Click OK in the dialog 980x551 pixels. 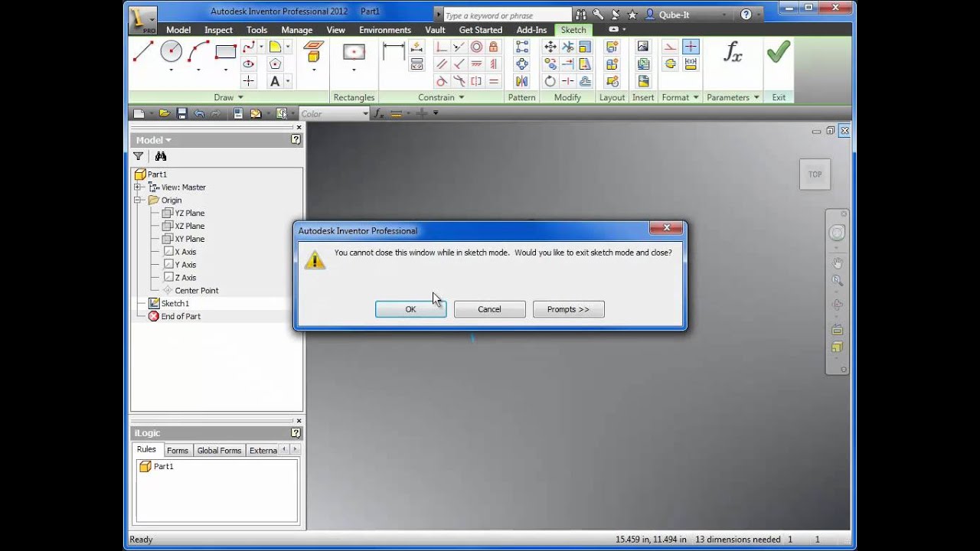pos(410,309)
